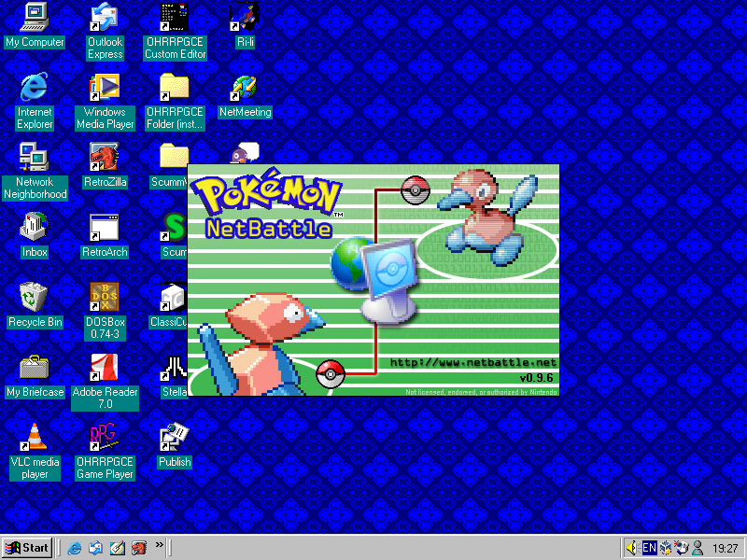Viewport: 747px width, 560px height.
Task: Click the http://www.netbattle.net text on splash
Action: tap(473, 363)
